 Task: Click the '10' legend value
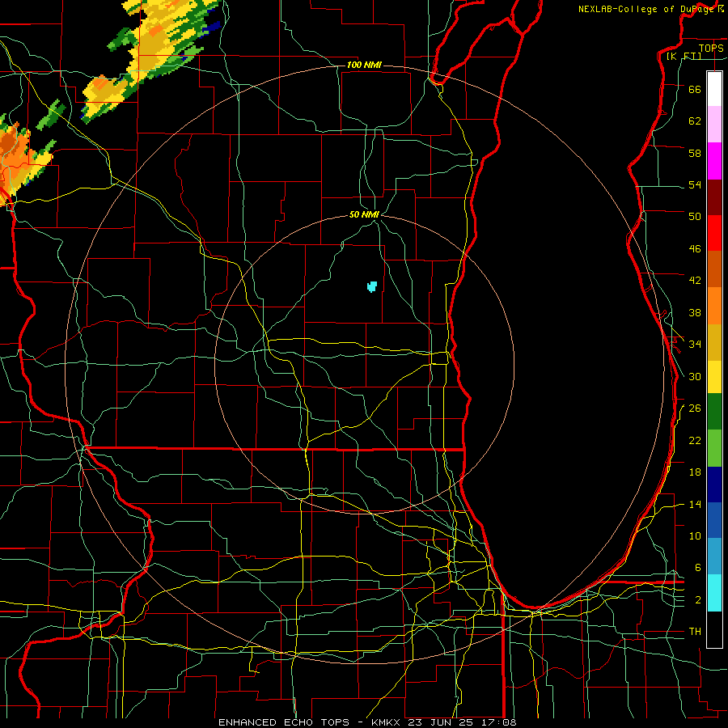click(695, 536)
